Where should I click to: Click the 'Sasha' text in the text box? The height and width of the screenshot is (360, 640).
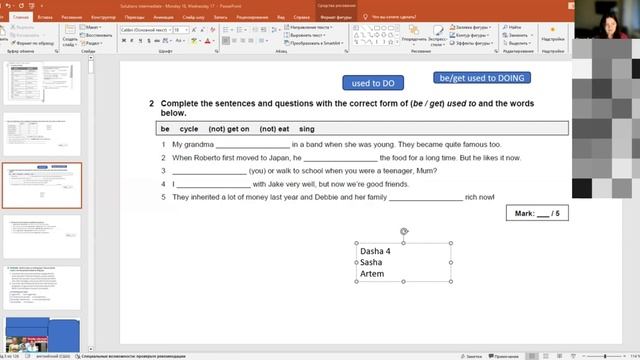(371, 262)
